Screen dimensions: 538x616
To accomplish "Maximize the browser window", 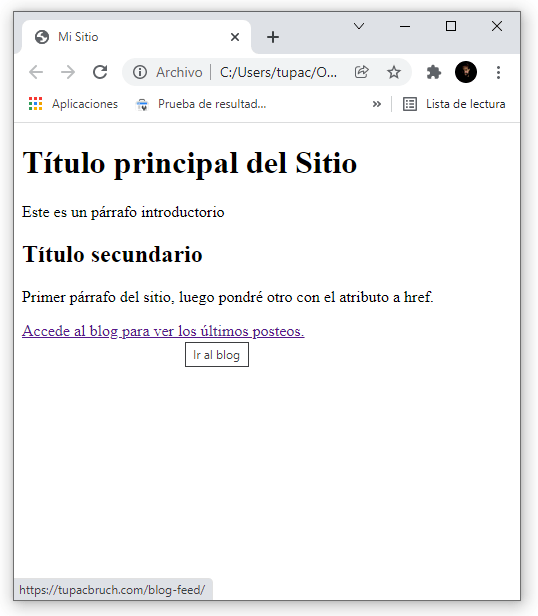I will coord(451,26).
